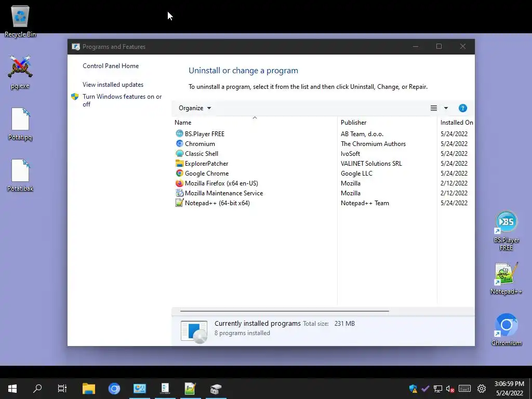Viewport: 532px width, 399px height.
Task: Click the horizontal scrollbar in programs list
Action: [284, 311]
